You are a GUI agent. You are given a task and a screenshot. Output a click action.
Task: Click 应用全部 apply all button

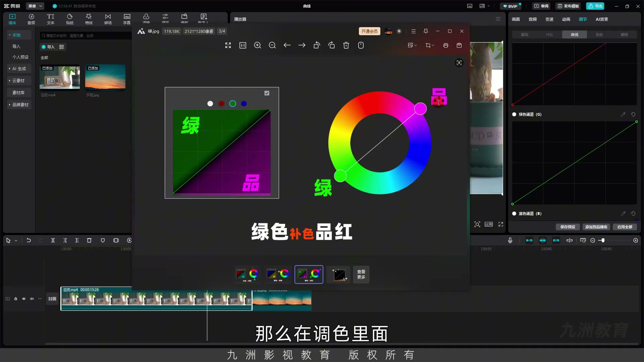625,227
